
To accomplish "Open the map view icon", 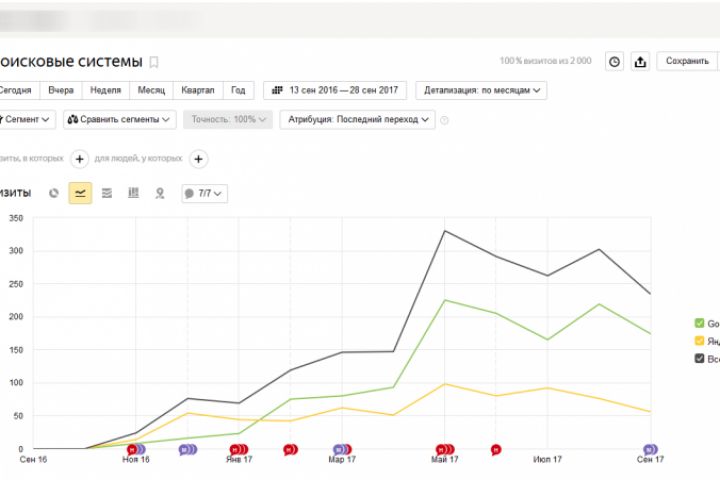I will [x=159, y=193].
